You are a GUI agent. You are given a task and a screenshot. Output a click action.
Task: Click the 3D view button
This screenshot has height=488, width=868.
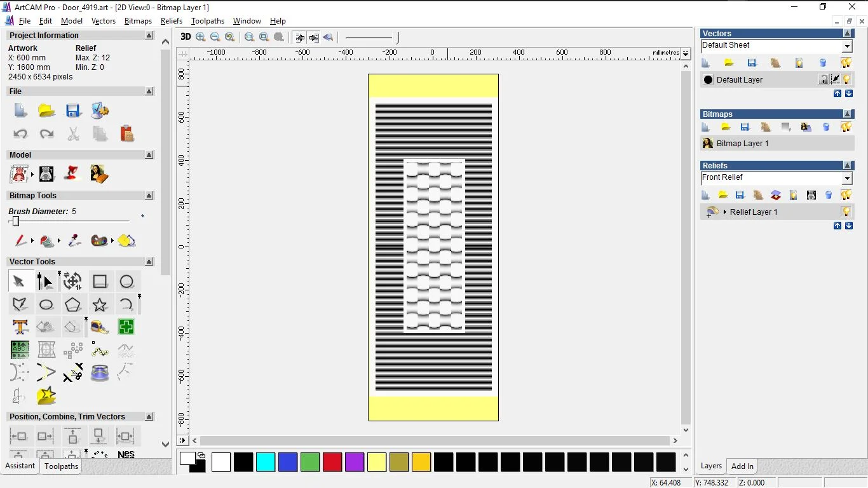(186, 37)
